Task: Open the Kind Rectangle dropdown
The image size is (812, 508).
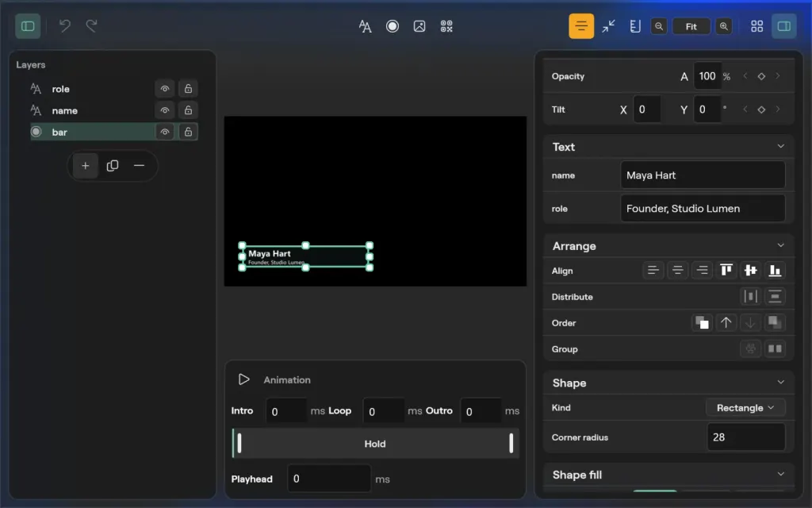Action: [745, 408]
